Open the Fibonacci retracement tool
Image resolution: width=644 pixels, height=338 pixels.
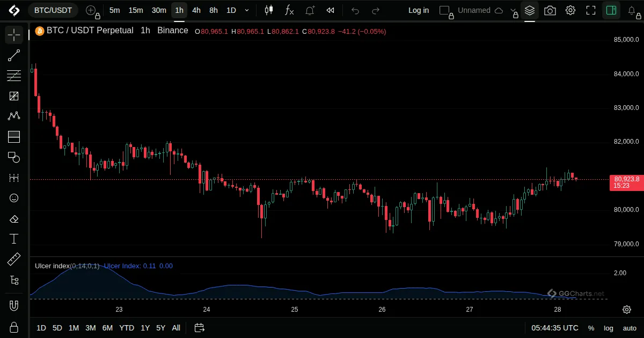pos(14,76)
